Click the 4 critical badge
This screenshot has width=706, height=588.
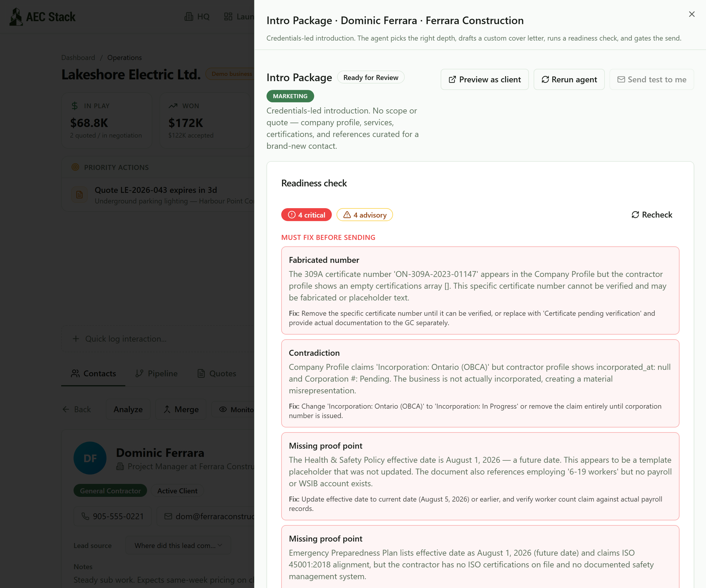click(x=306, y=215)
